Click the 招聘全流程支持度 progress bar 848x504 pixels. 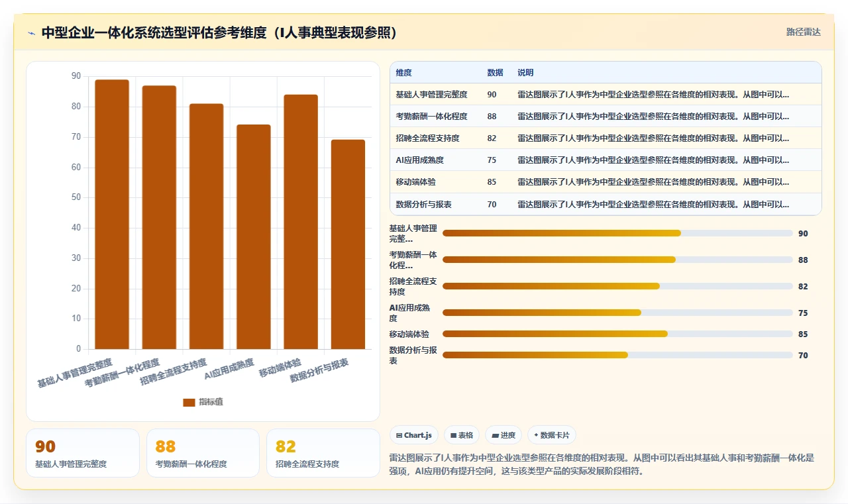(617, 286)
